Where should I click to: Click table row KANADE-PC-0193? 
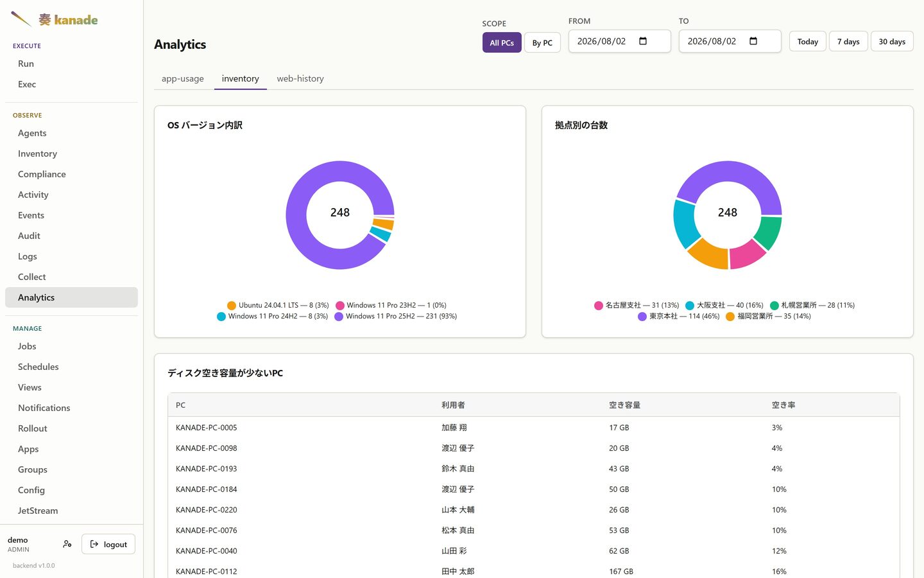534,468
